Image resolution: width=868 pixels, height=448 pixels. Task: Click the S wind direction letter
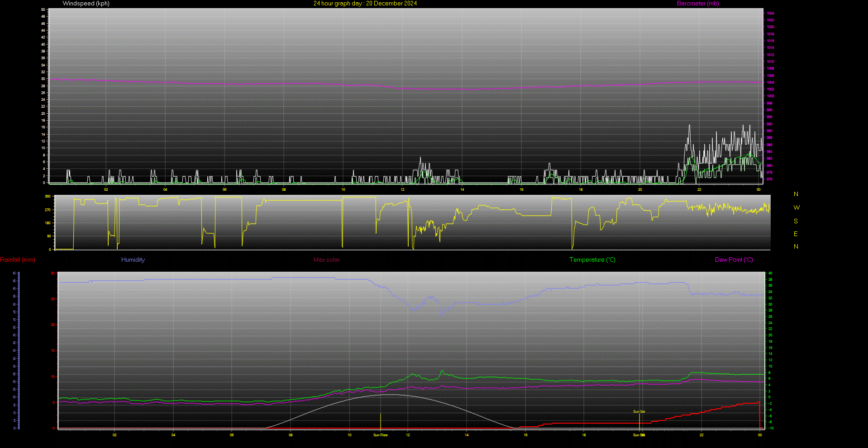tap(796, 222)
